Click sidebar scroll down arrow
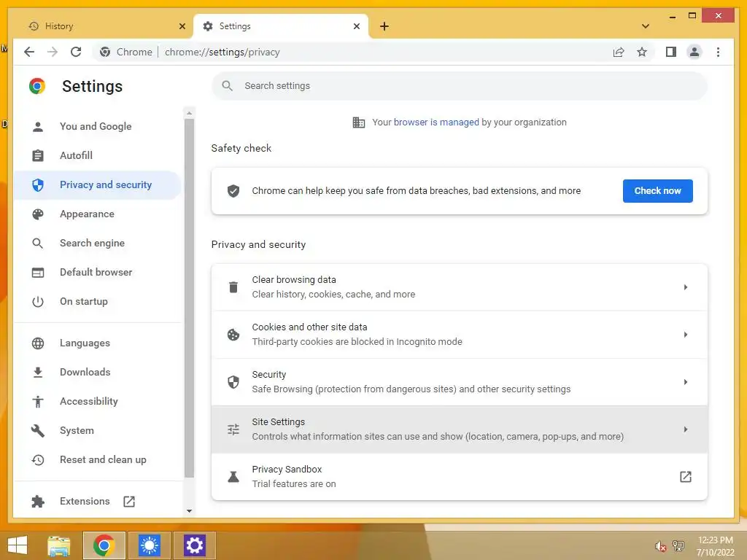Screen dimensions: 747x560 [x=189, y=511]
